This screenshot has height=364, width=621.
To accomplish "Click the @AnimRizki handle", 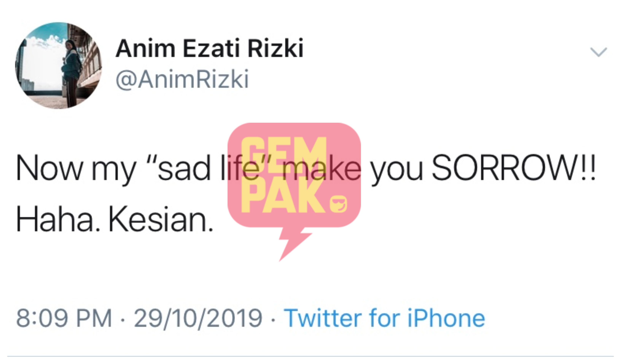I will tap(182, 79).
